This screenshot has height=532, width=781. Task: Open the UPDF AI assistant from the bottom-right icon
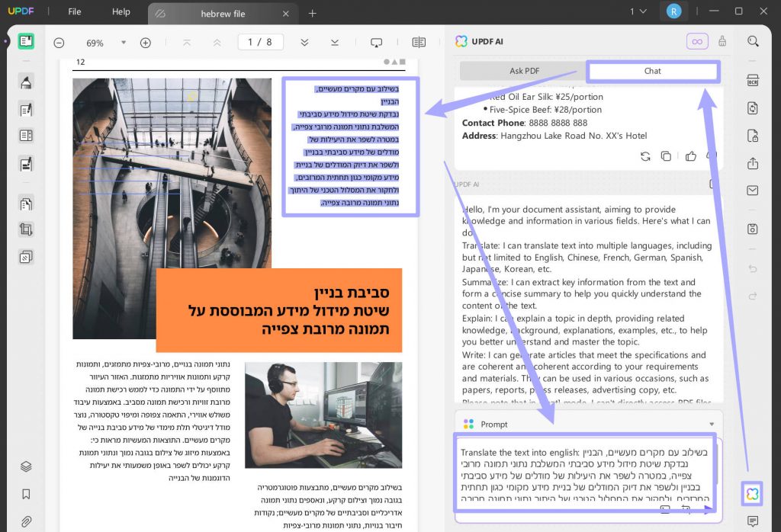point(752,494)
